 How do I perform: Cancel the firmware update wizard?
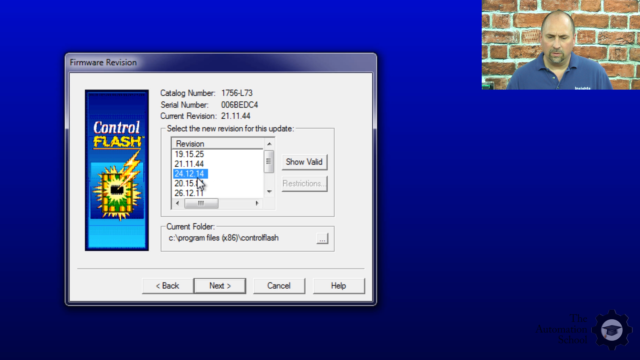point(279,286)
